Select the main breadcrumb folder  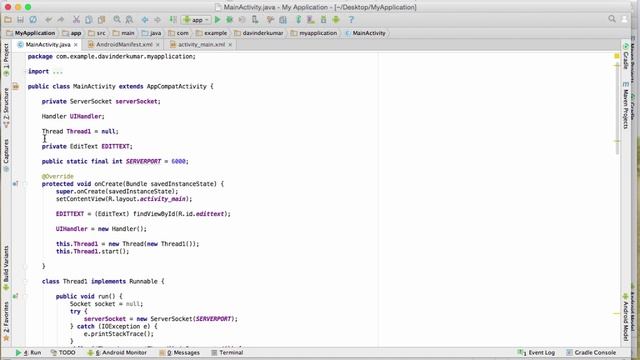click(x=124, y=33)
